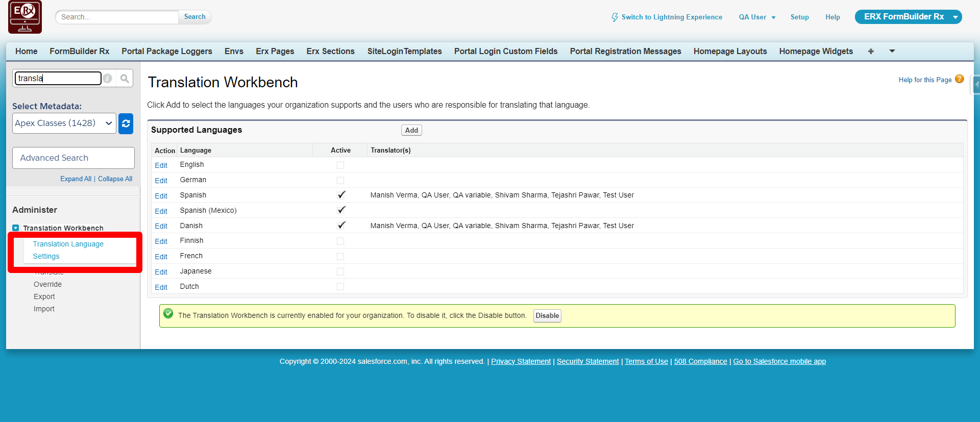Screen dimensions: 980x422
Task: Collapse the Translation Workbench tree node
Action: pyautogui.click(x=16, y=228)
